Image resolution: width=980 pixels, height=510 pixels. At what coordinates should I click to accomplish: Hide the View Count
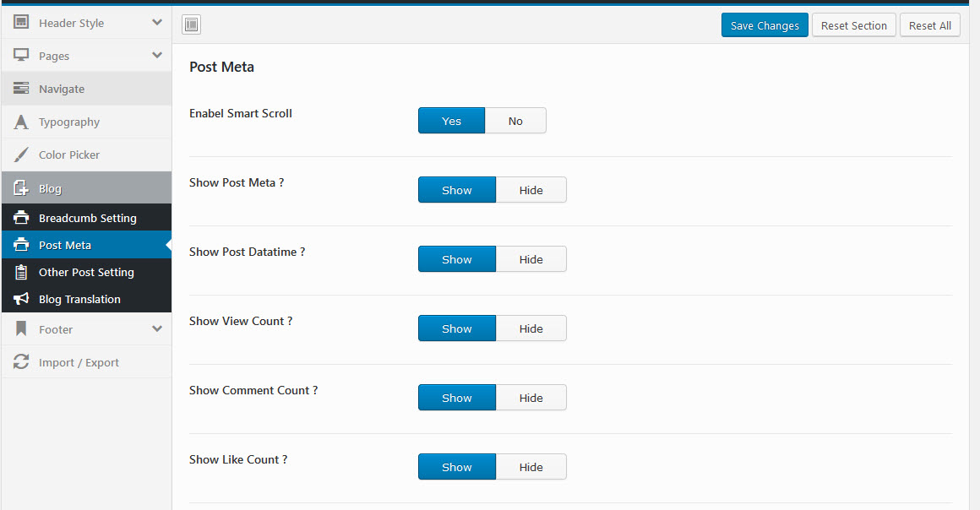pos(531,328)
